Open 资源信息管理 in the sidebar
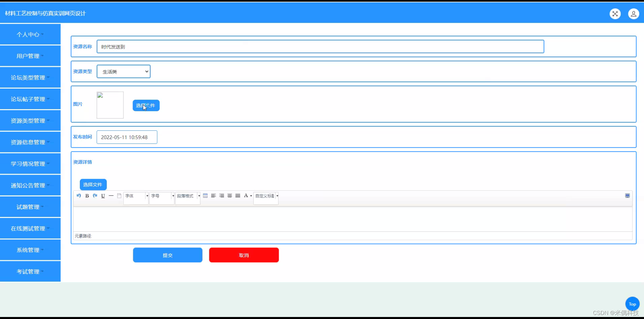This screenshot has height=319, width=644. pyautogui.click(x=30, y=142)
